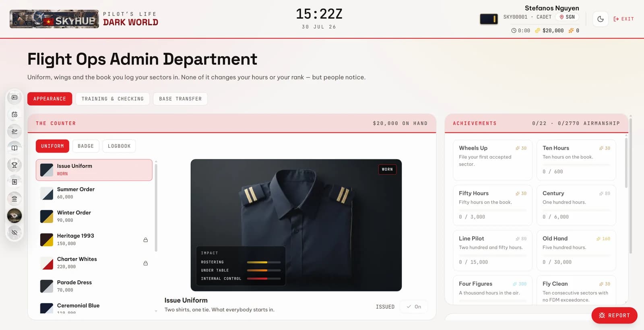
Task: Click the uniform list scrollbar
Action: point(156,207)
